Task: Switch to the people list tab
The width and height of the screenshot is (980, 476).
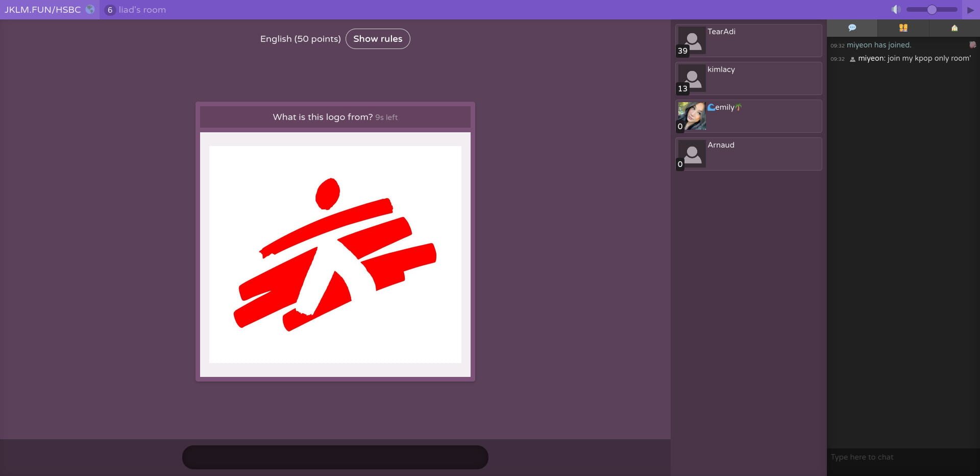Action: (903, 28)
